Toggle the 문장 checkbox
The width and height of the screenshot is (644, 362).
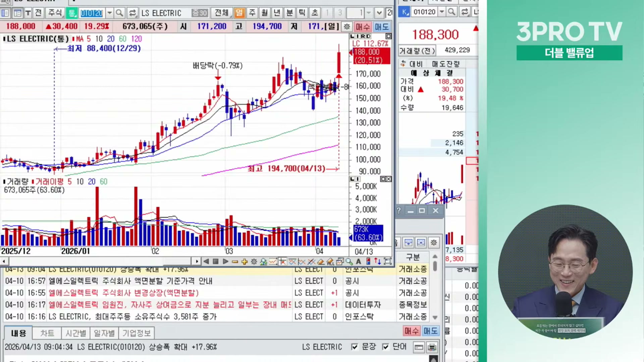[x=355, y=347]
